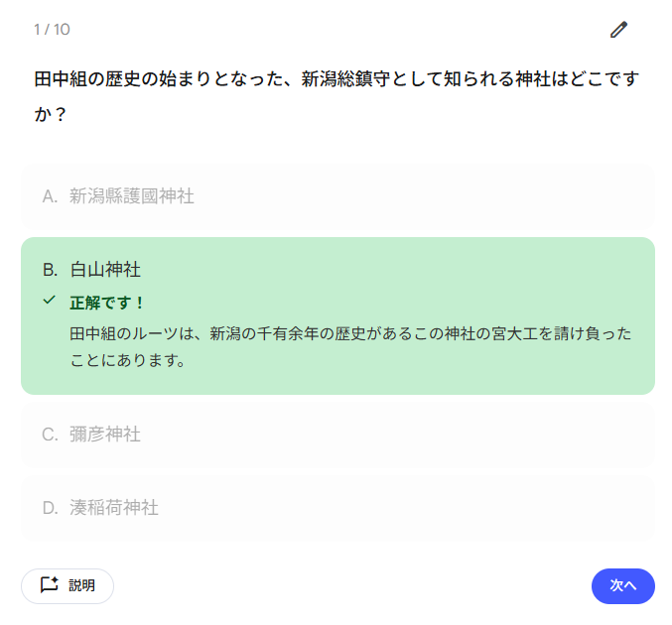Click the "D." option letter
The image size is (672, 625).
click(x=51, y=508)
